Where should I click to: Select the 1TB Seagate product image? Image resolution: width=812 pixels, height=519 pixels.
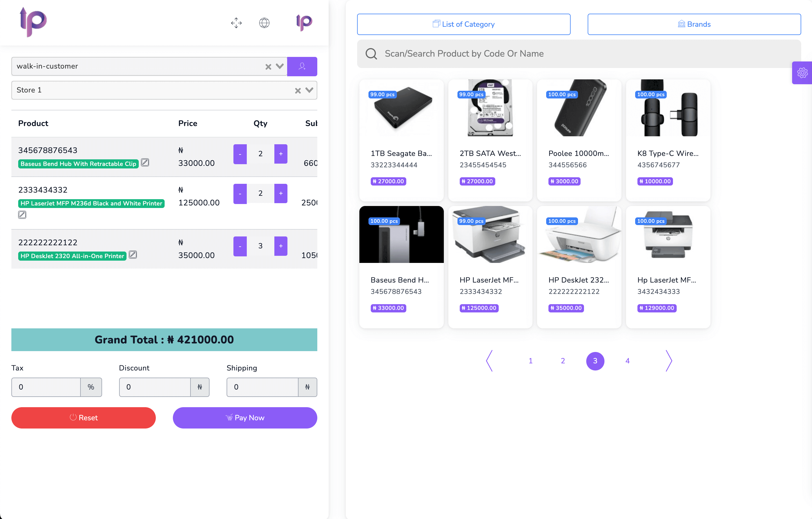[x=401, y=108]
